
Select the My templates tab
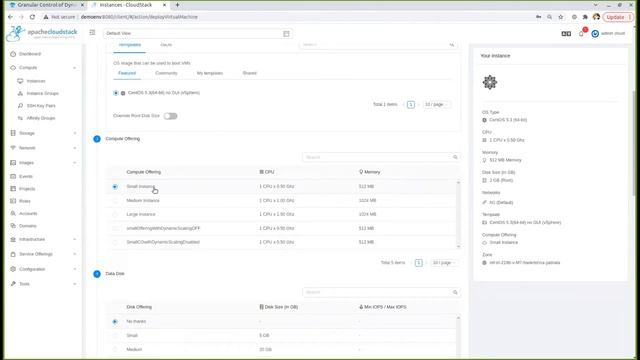[x=210, y=73]
